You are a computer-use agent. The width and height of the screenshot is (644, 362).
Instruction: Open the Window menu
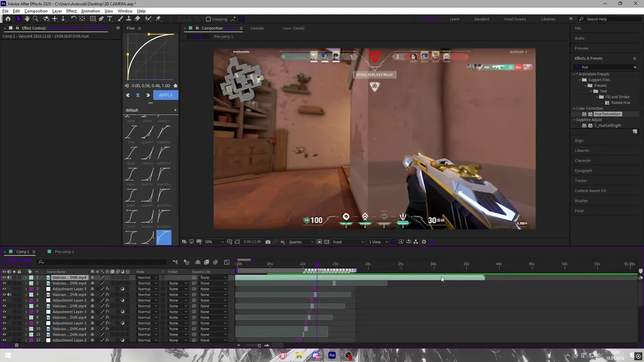point(125,11)
